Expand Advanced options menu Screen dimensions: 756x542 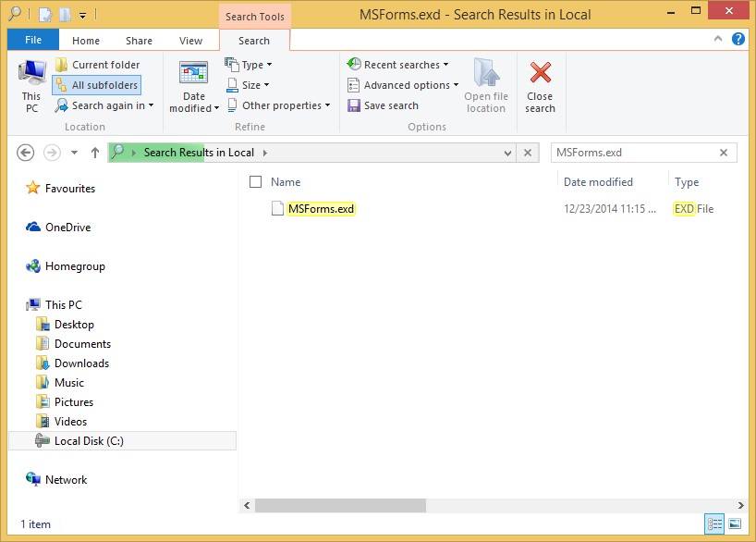pos(403,85)
